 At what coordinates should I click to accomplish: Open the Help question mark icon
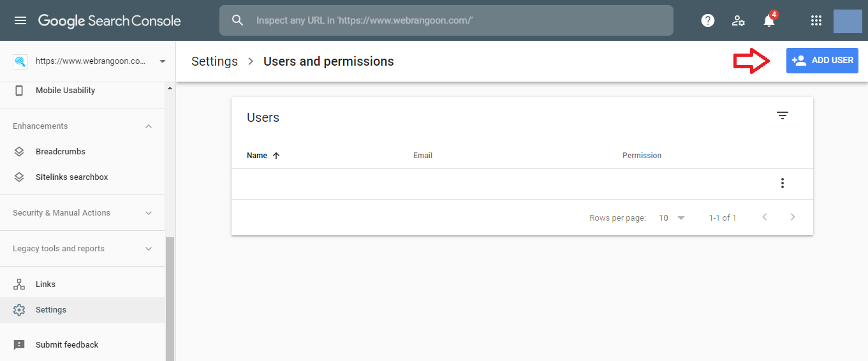(x=708, y=20)
